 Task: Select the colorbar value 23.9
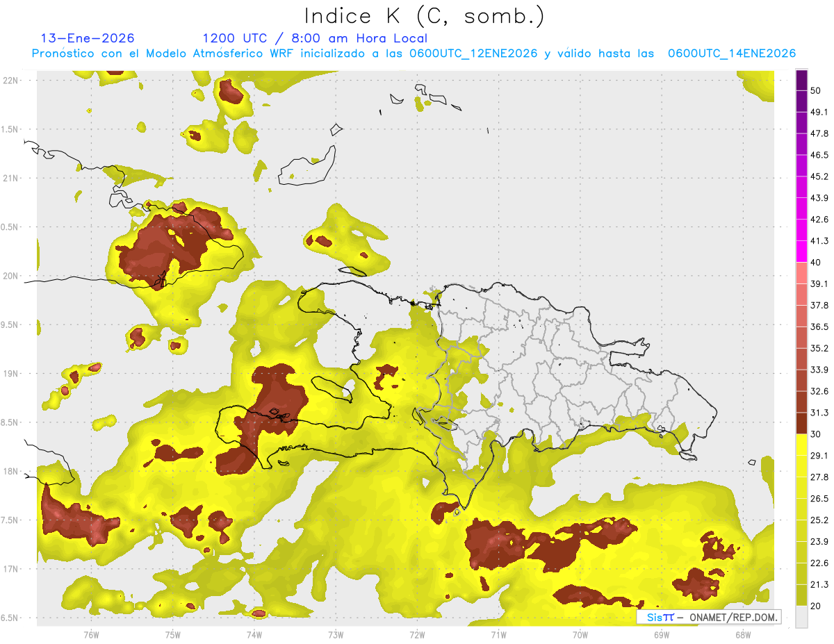tap(819, 542)
